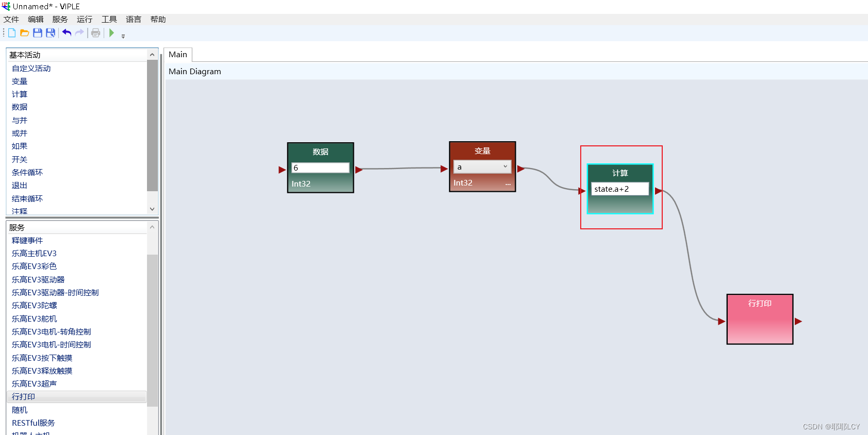This screenshot has height=435, width=868.
Task: Click scroll-down arrow of 基本活动 list
Action: click(x=152, y=209)
